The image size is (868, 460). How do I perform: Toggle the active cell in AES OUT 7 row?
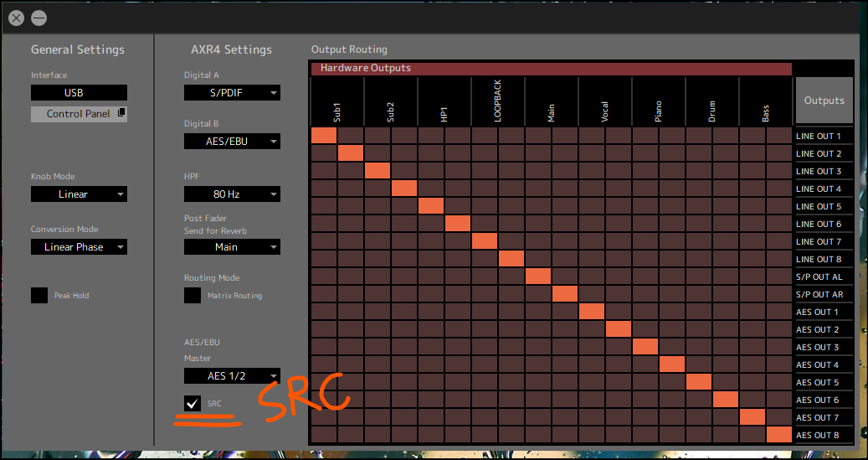(752, 417)
